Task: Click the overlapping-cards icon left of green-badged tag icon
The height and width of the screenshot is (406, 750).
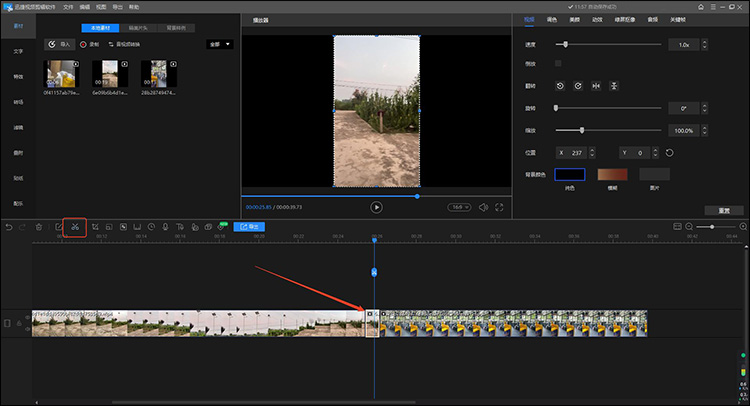Action: tap(208, 227)
